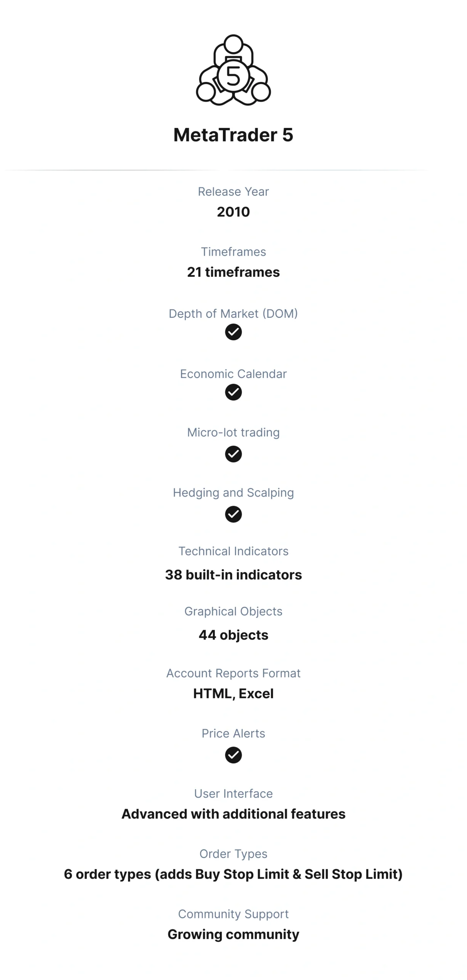Viewport: 467px width, 980px height.
Task: Click the Depth of Market (DOM) label
Action: (x=233, y=314)
